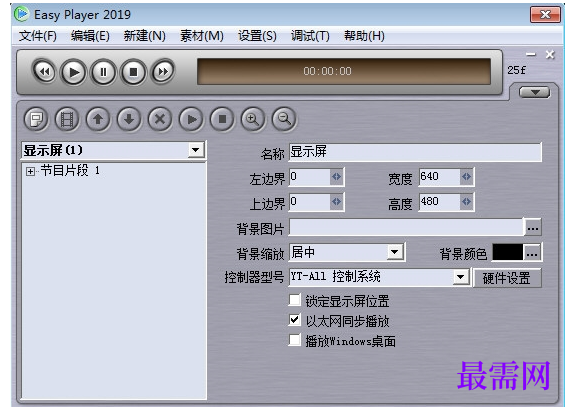Click the 左边界 value field
569x407 pixels.
310,177
